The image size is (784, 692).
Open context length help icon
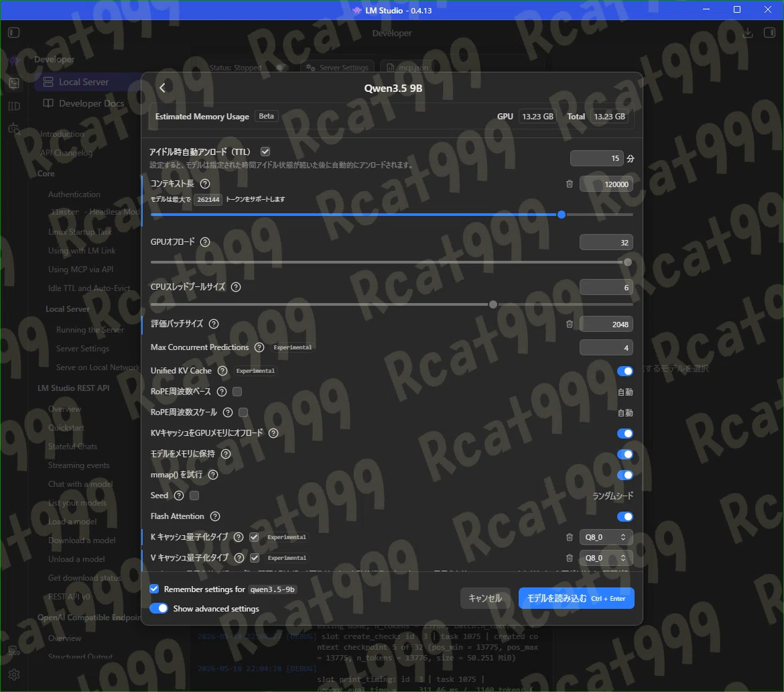[x=205, y=184]
